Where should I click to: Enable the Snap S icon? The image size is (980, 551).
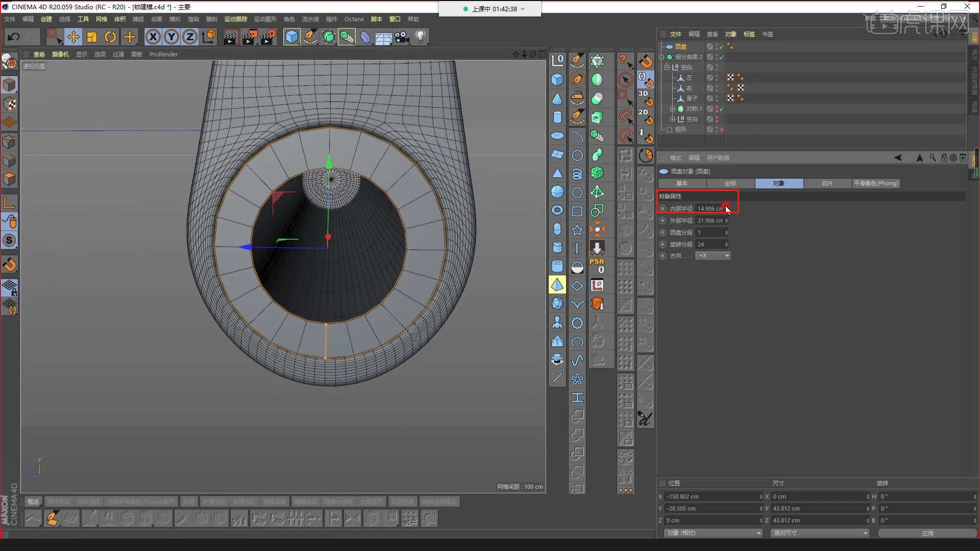point(9,240)
